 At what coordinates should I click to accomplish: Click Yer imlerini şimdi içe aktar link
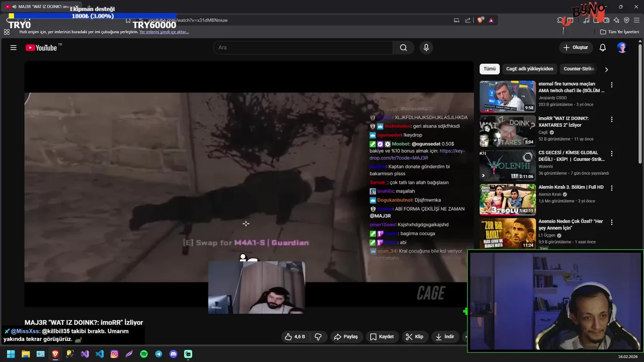(164, 32)
